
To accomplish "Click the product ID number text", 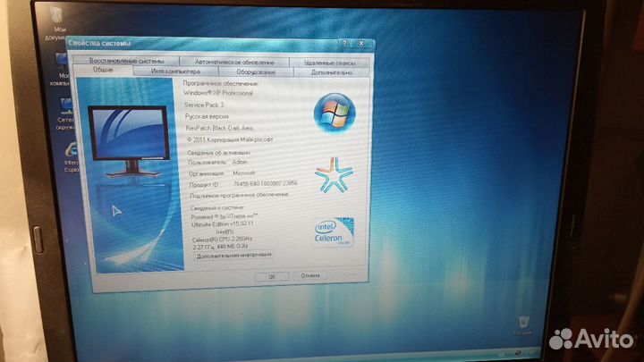I will click(x=266, y=183).
